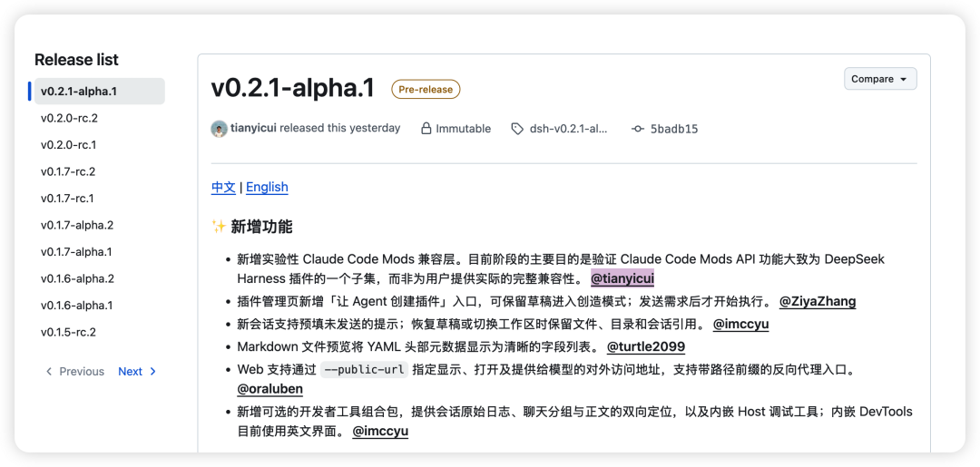Open release v0.1.5-rc.2
The height and width of the screenshot is (467, 980).
69,332
